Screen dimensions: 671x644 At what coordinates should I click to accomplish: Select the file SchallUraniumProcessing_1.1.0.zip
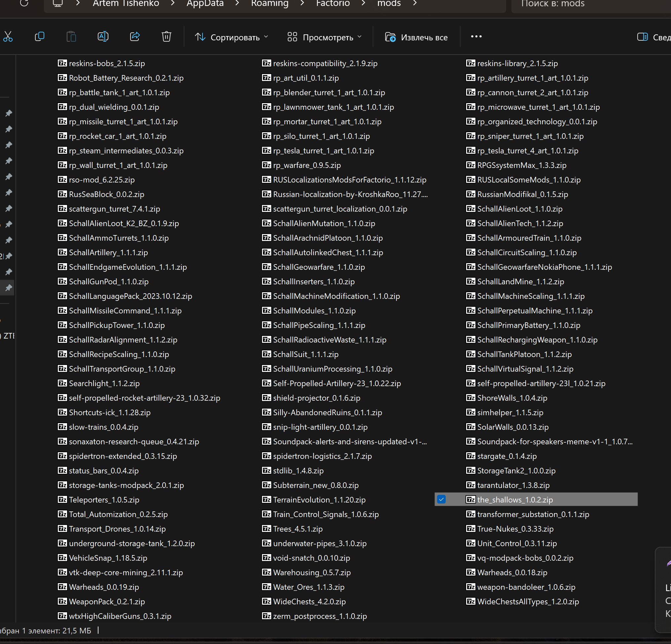(x=332, y=369)
